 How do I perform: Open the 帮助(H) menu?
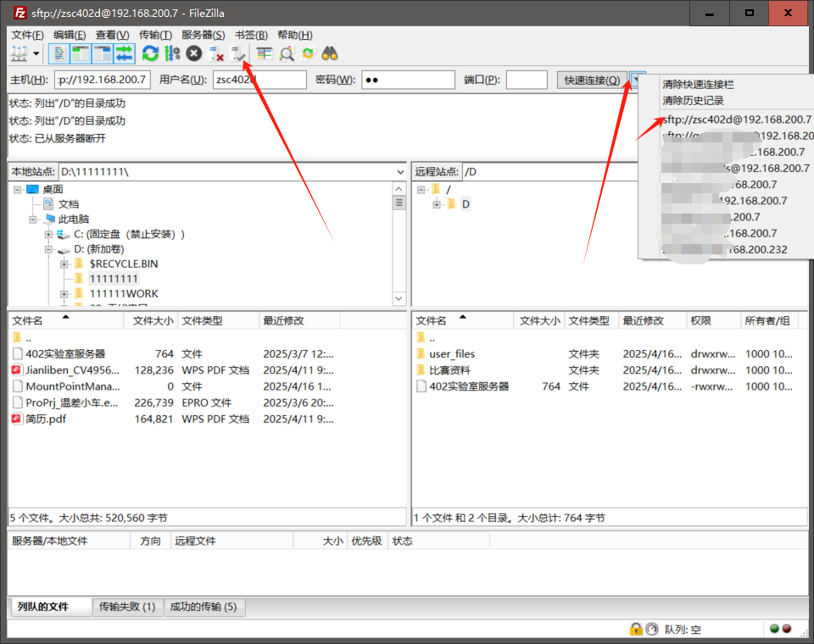click(x=295, y=35)
